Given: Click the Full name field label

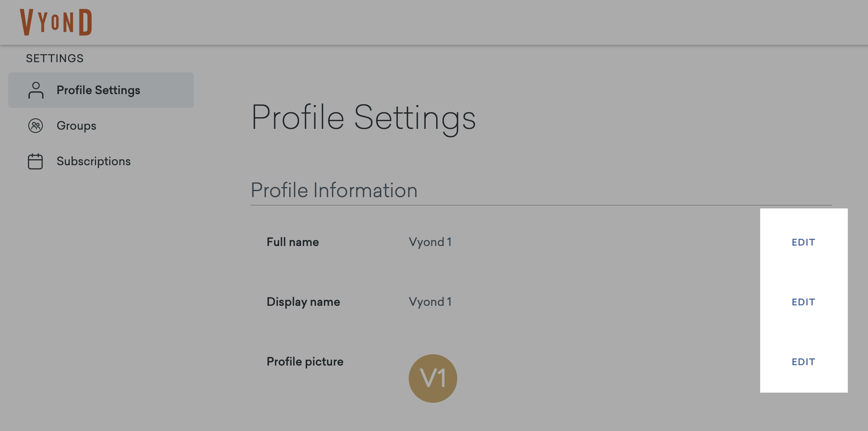Looking at the screenshot, I should 292,242.
